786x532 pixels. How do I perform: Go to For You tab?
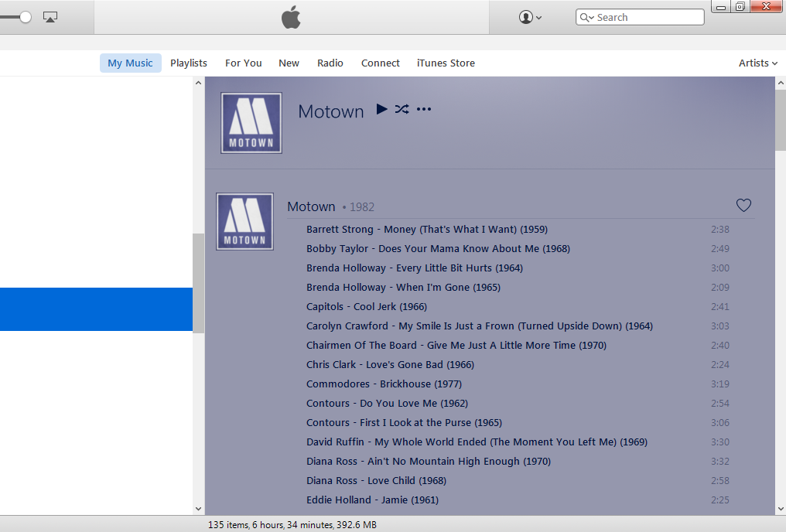[243, 63]
